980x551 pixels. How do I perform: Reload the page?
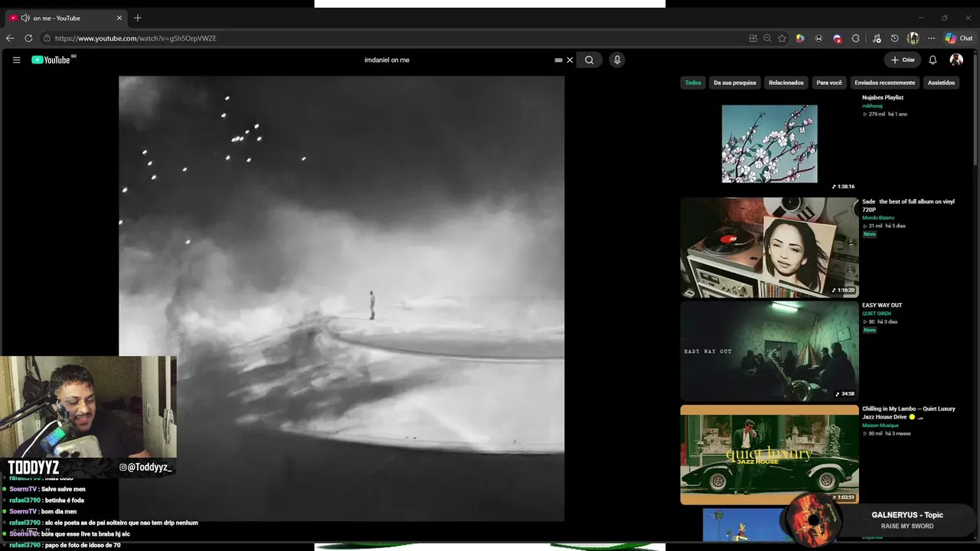[28, 38]
